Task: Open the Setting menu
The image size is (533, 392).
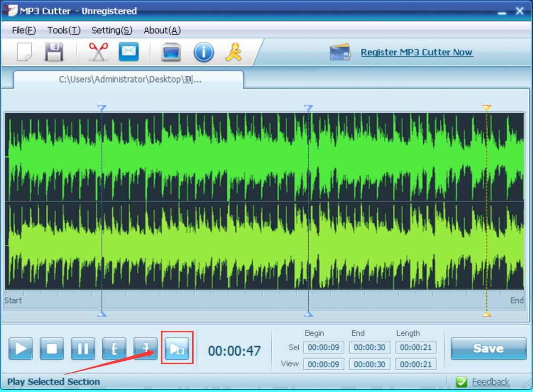Action: (112, 30)
